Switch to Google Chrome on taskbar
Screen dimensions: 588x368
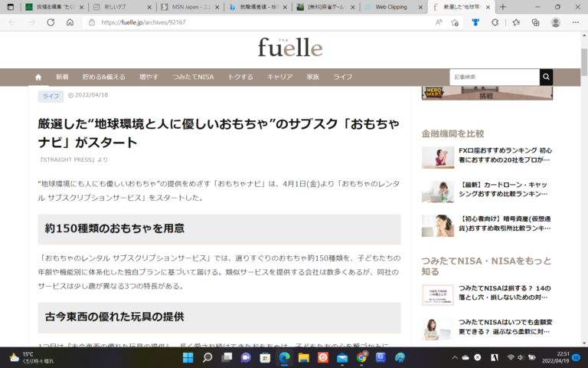361,357
